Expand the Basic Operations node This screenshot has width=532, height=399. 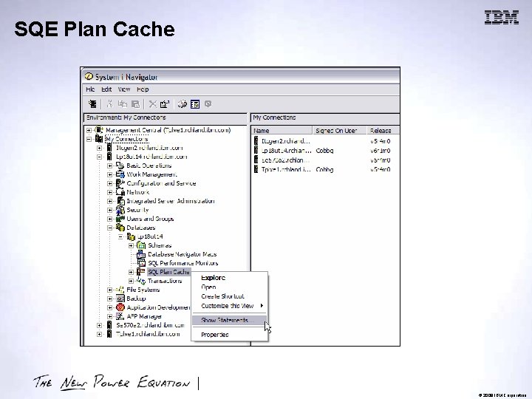click(x=109, y=166)
